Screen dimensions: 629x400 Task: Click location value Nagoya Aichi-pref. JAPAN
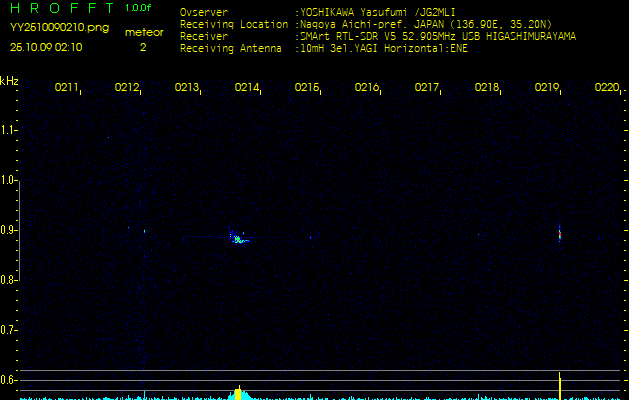click(372, 24)
